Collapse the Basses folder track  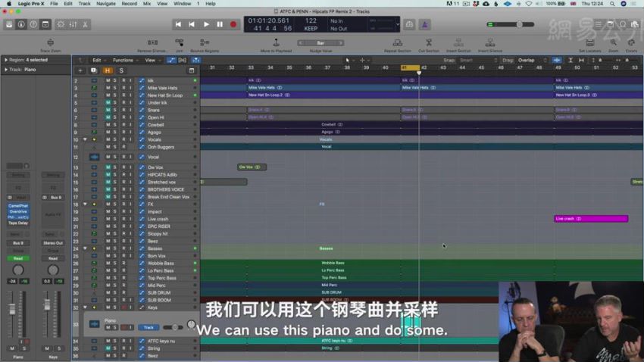[85, 248]
